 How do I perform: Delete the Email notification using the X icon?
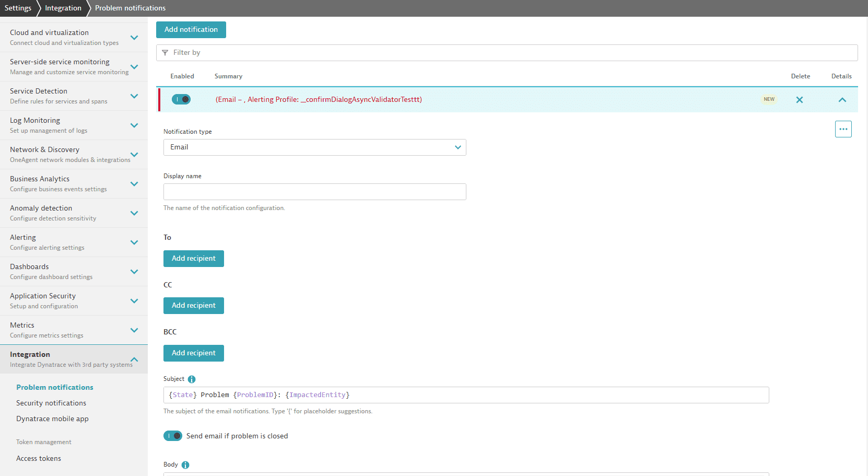800,99
